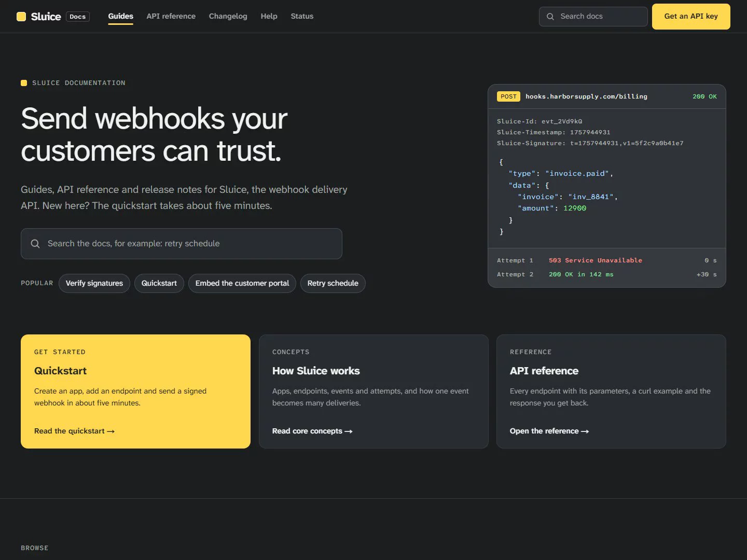This screenshot has width=747, height=560.
Task: Click the Docs badge beside the logo
Action: coord(78,17)
